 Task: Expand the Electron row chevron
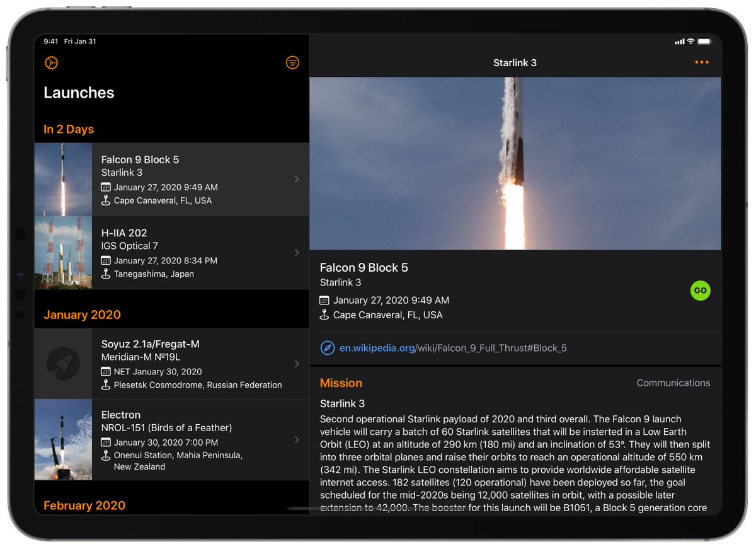297,440
